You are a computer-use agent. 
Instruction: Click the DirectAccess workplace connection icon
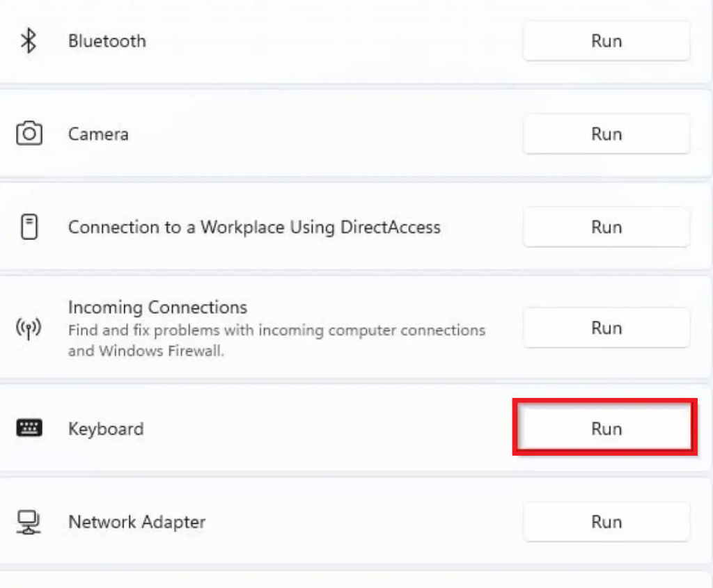(29, 227)
